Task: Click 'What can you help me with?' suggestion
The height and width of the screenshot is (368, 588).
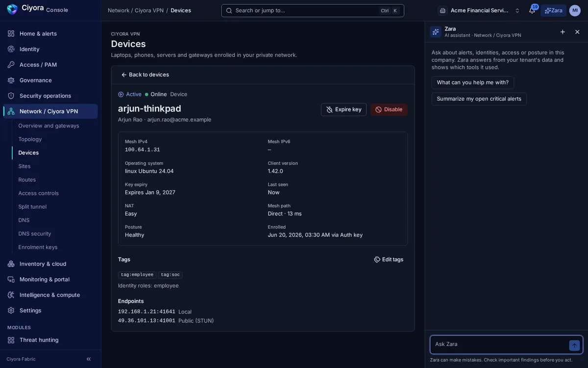Action: pyautogui.click(x=472, y=82)
